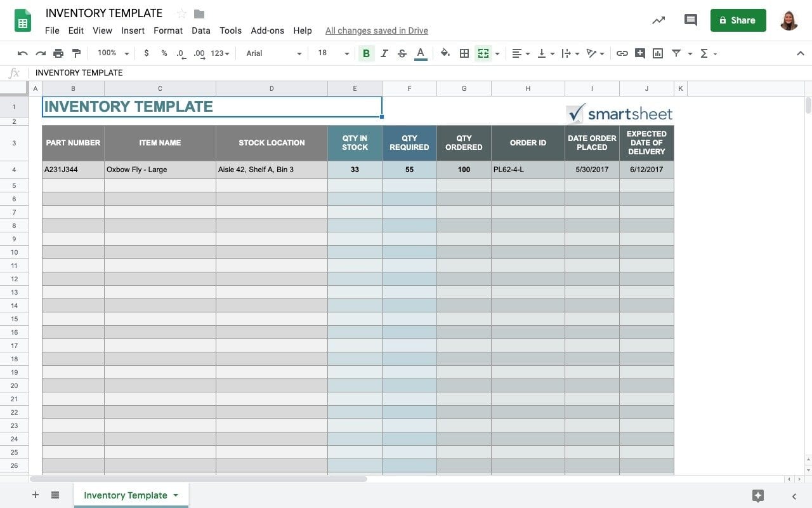Open the comment history icon

pos(691,20)
